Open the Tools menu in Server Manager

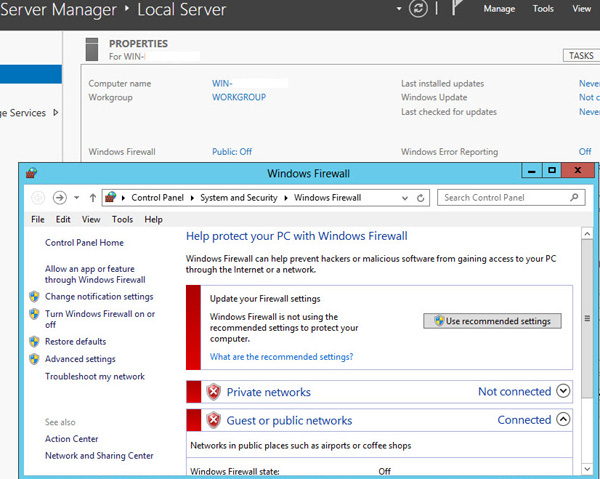pyautogui.click(x=543, y=9)
